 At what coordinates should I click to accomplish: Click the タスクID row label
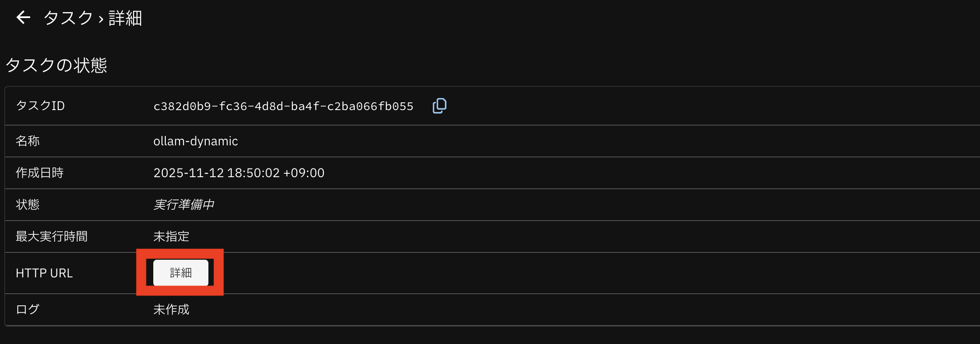[x=40, y=106]
